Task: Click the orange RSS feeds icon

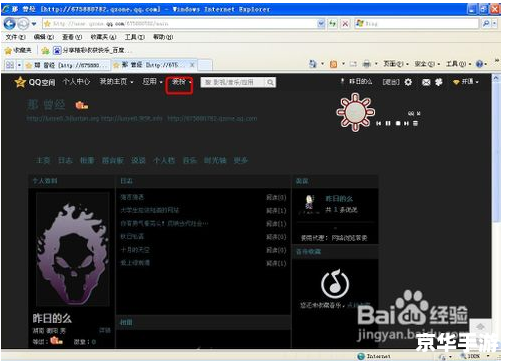Action: pos(333,64)
